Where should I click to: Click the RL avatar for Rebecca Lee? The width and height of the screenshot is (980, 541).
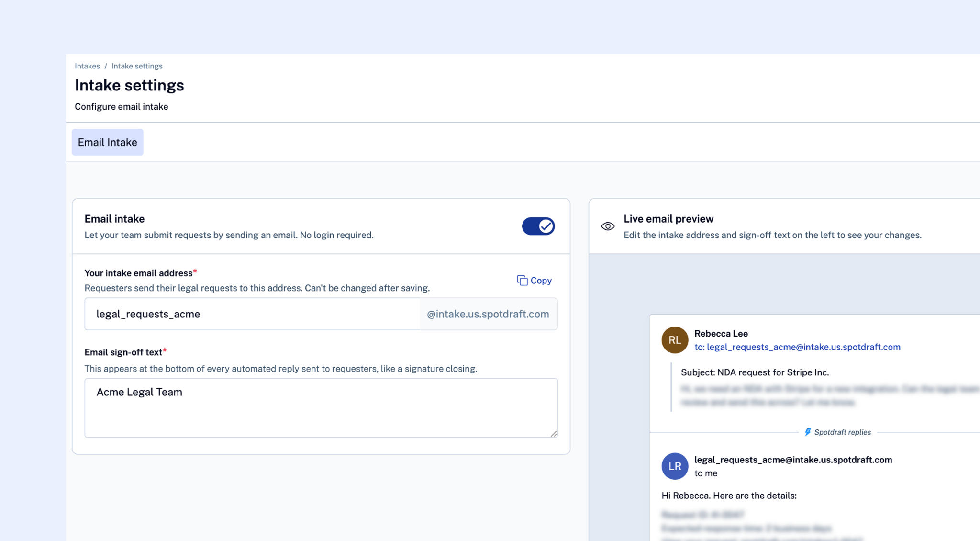pos(675,340)
